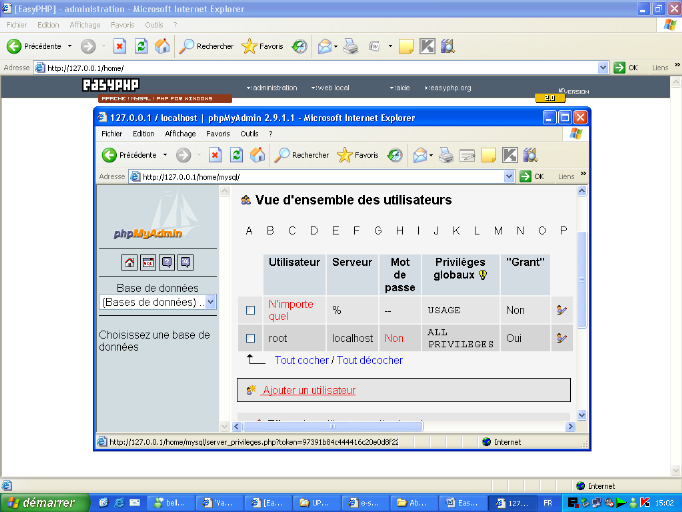This screenshot has width=682, height=512.
Task: Check the box for root user
Action: tap(251, 338)
